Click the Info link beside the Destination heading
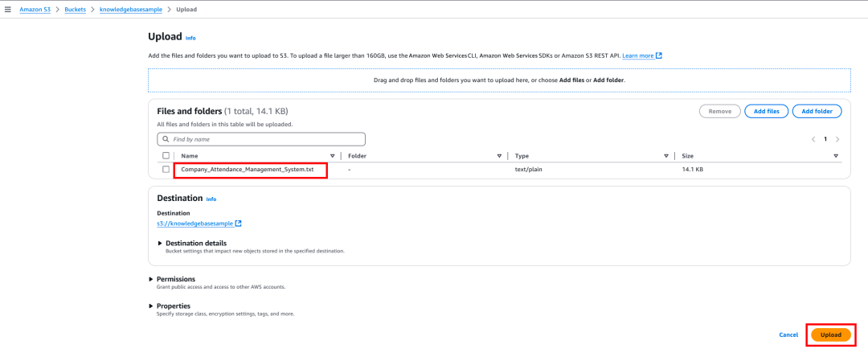The width and height of the screenshot is (868, 353). (211, 199)
